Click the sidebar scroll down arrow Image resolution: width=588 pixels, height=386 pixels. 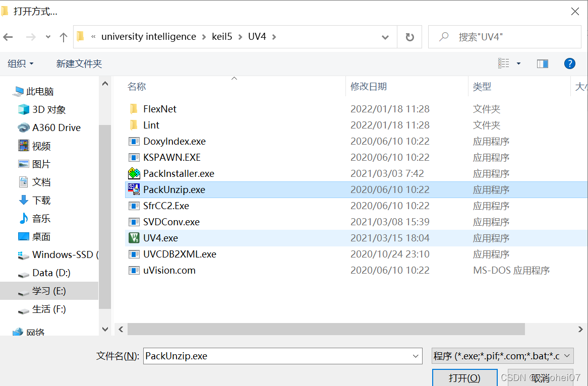[105, 329]
